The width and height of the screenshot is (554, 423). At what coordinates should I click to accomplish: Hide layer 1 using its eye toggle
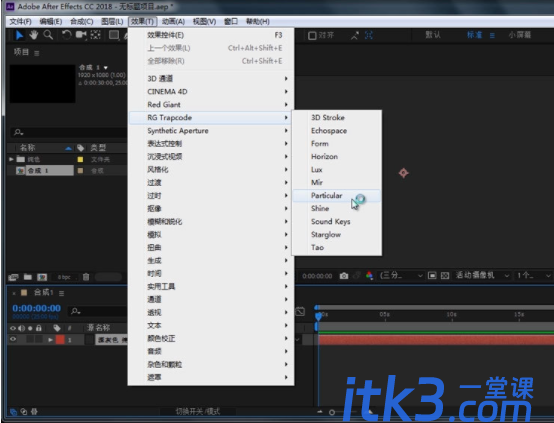pos(13,339)
